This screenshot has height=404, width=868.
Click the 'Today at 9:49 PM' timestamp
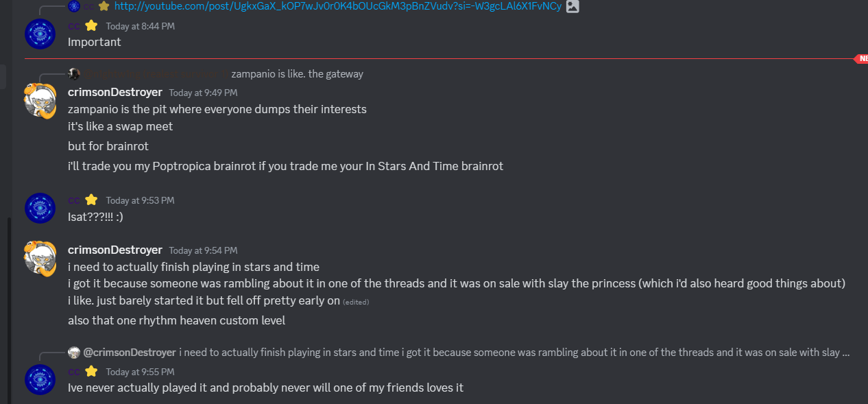(x=203, y=93)
